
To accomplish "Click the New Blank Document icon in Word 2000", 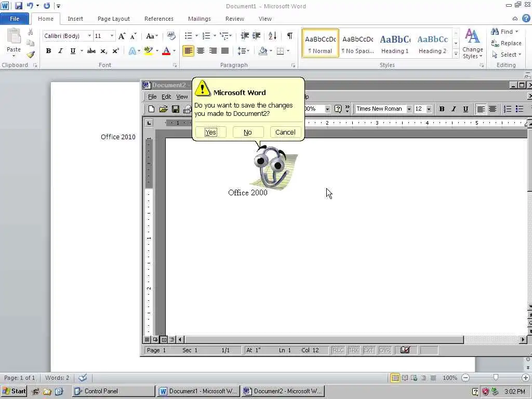I will pos(151,109).
